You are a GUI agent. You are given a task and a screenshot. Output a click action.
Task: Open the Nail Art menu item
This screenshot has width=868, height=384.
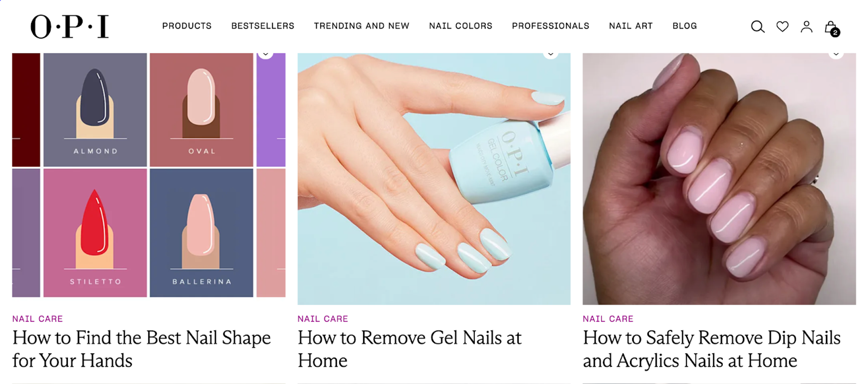(x=631, y=26)
